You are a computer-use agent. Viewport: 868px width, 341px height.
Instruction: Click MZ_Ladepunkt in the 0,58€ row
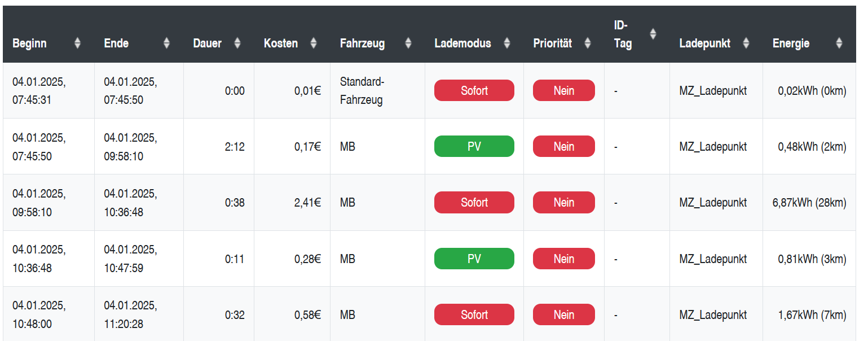click(x=713, y=315)
